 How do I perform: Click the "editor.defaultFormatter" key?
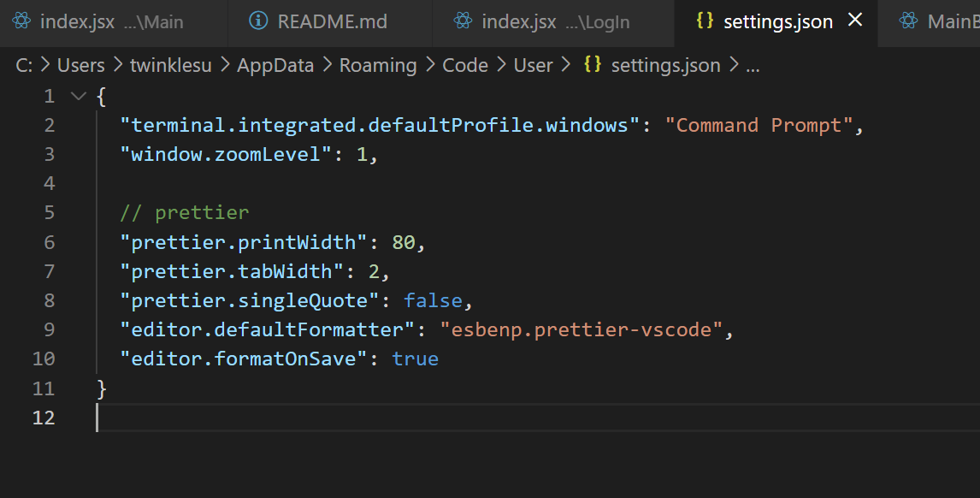pyautogui.click(x=267, y=329)
